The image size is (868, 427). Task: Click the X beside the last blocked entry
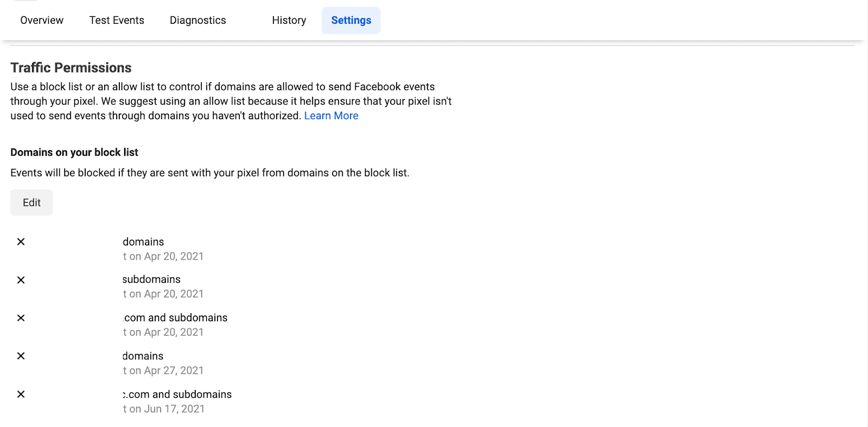[21, 394]
